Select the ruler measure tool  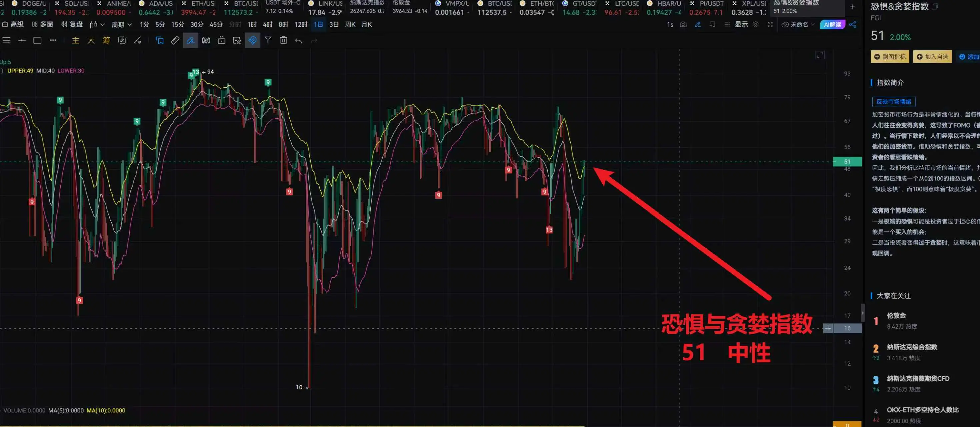[x=175, y=40]
